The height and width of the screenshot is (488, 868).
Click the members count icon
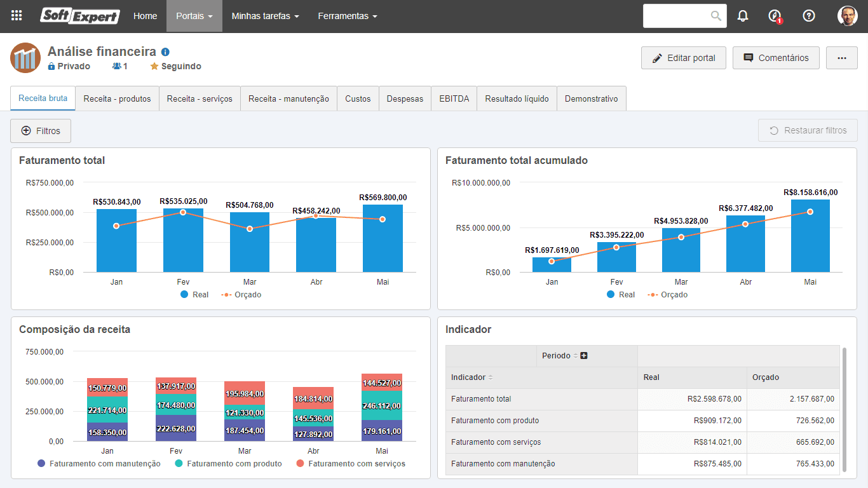coord(116,66)
